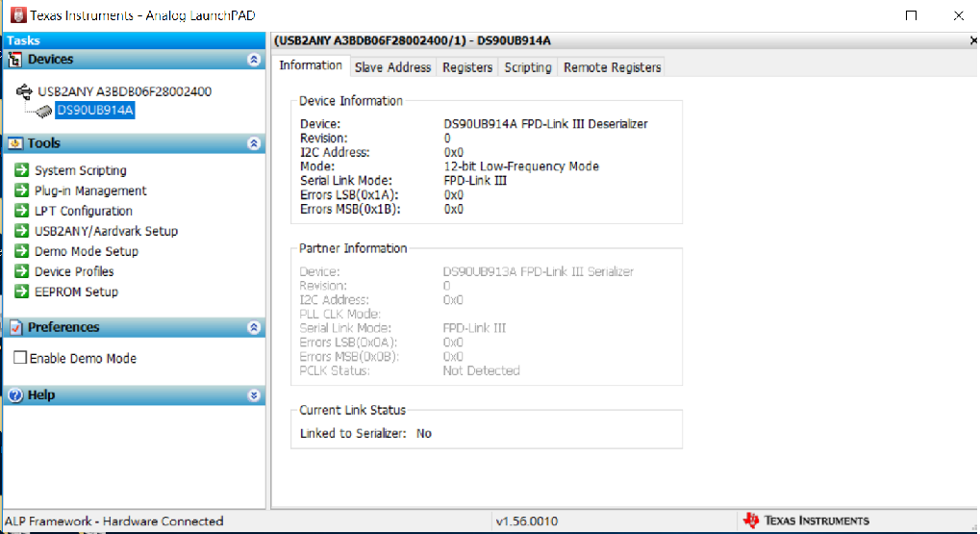Click the green arrow icon for LPT Configuration
980x534 pixels.
point(22,211)
